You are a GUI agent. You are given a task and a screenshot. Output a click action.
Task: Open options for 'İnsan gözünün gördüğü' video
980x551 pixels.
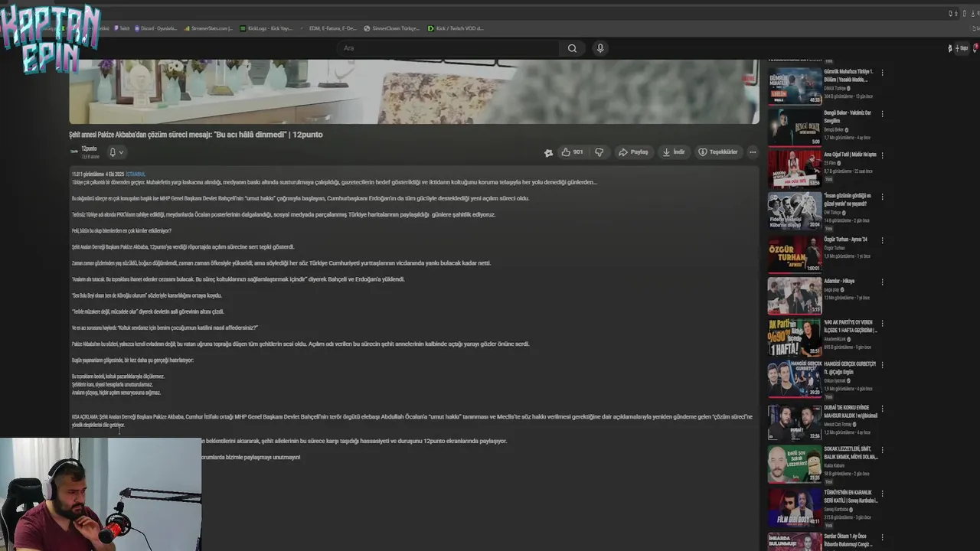[882, 198]
